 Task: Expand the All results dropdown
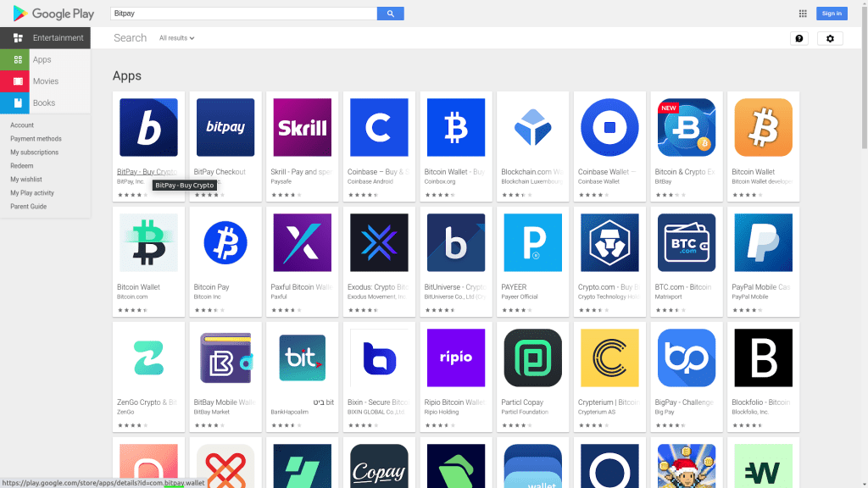(176, 38)
